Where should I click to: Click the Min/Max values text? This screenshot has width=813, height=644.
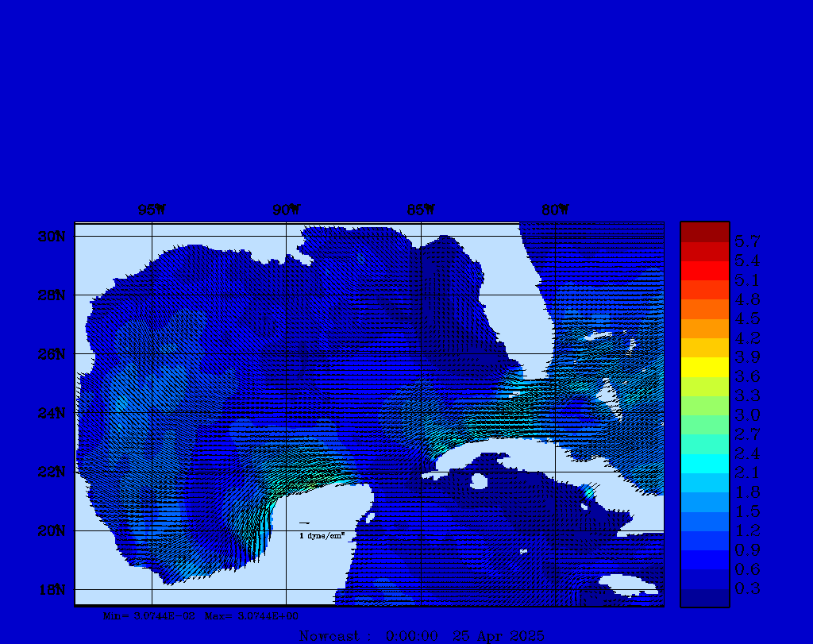pos(201,615)
